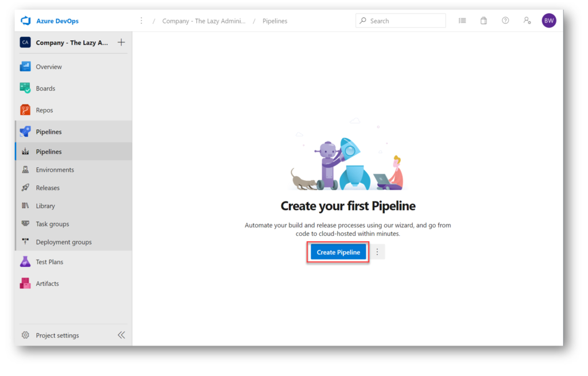Click the Test Plans flask icon
The height and width of the screenshot is (376, 588).
point(25,262)
